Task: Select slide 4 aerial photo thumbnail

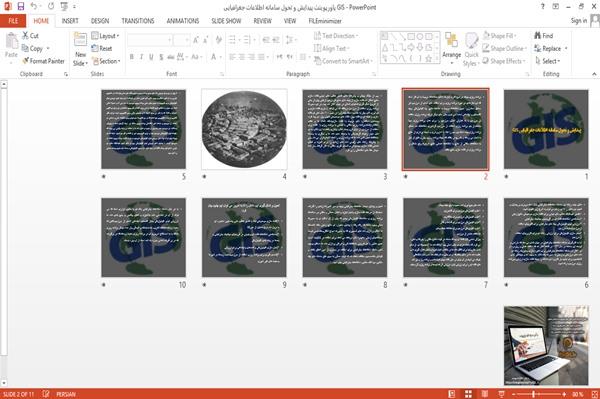Action: (x=244, y=129)
